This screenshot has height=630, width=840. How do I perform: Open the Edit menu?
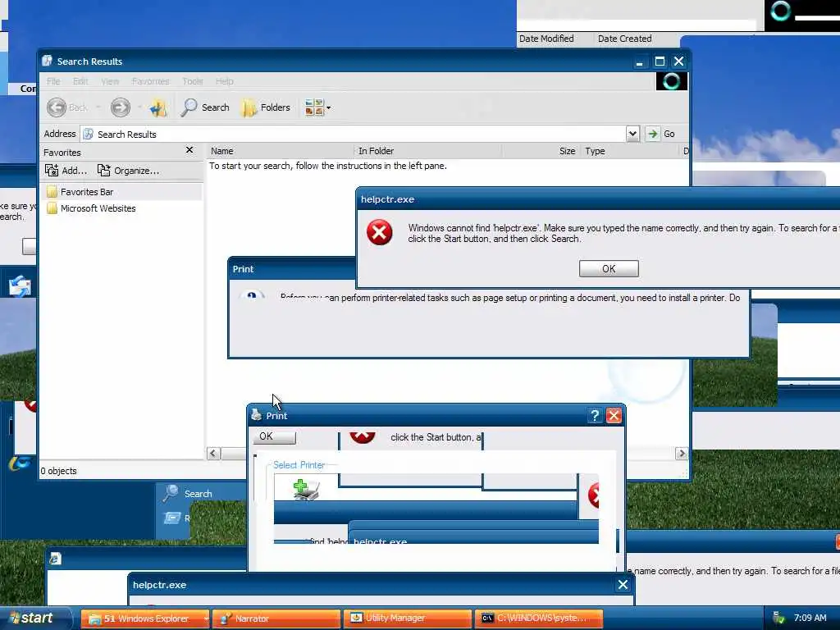pos(80,81)
